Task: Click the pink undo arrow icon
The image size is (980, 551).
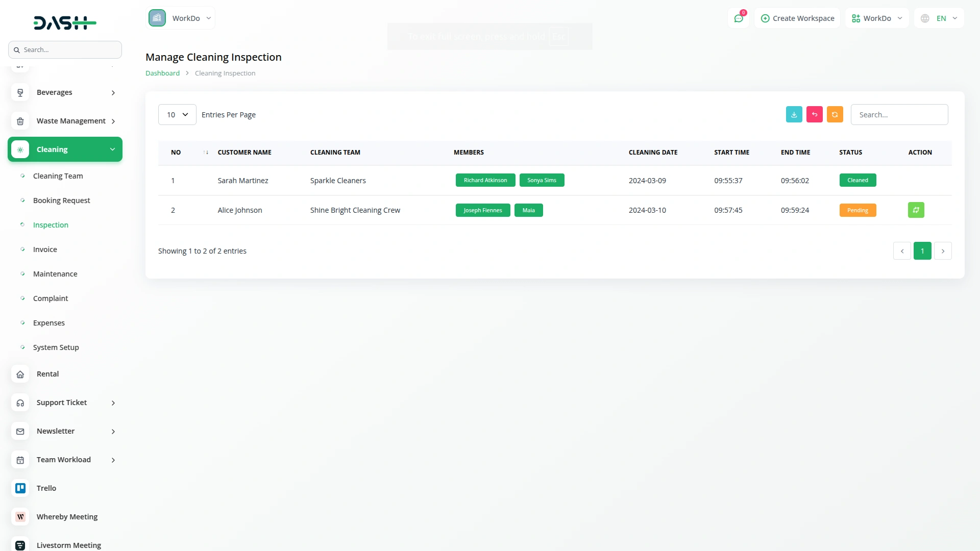Action: (814, 115)
